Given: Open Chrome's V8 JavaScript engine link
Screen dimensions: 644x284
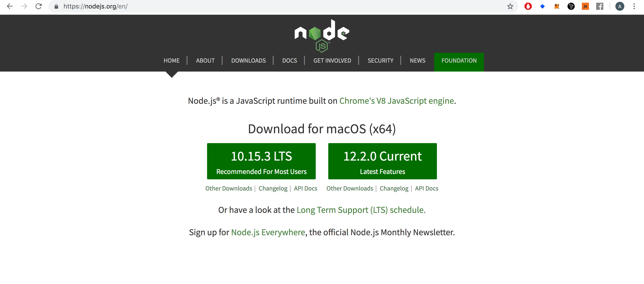Looking at the screenshot, I should pos(396,101).
